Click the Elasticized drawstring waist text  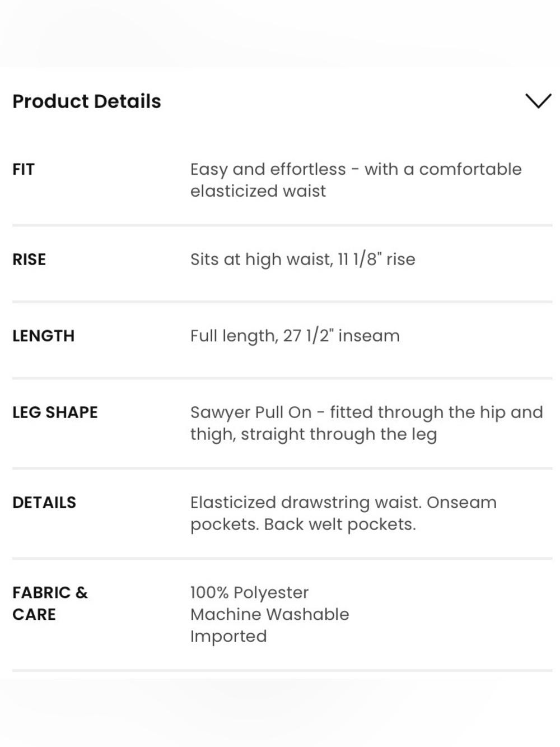[x=306, y=502]
